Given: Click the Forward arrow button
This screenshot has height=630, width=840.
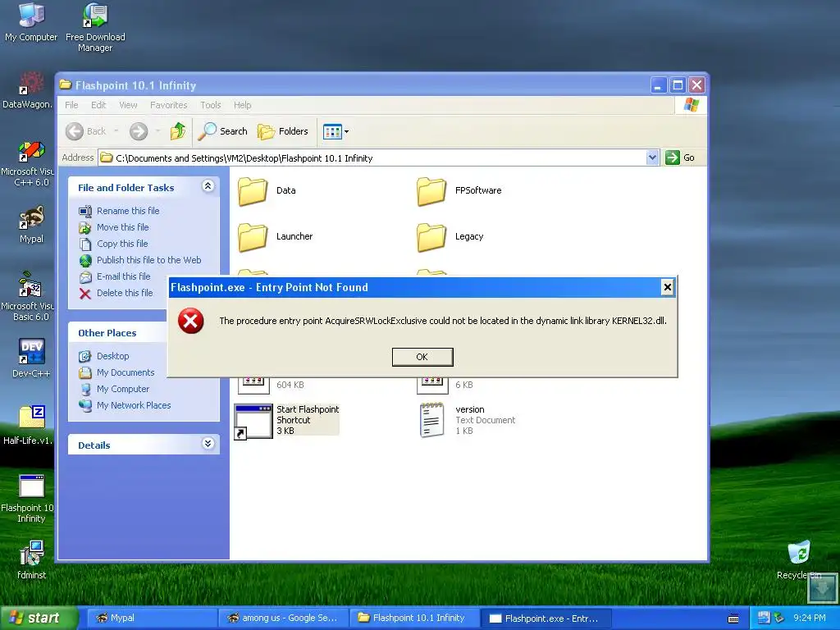Looking at the screenshot, I should click(x=138, y=131).
